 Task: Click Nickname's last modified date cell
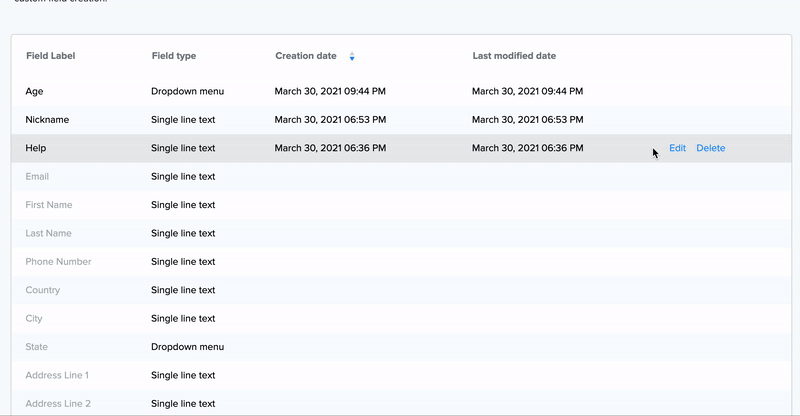point(527,120)
